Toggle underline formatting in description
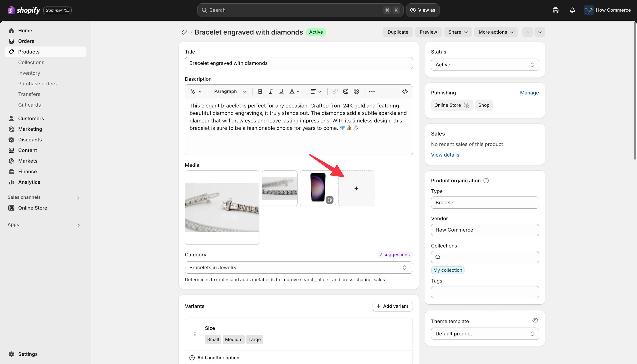 tap(281, 91)
